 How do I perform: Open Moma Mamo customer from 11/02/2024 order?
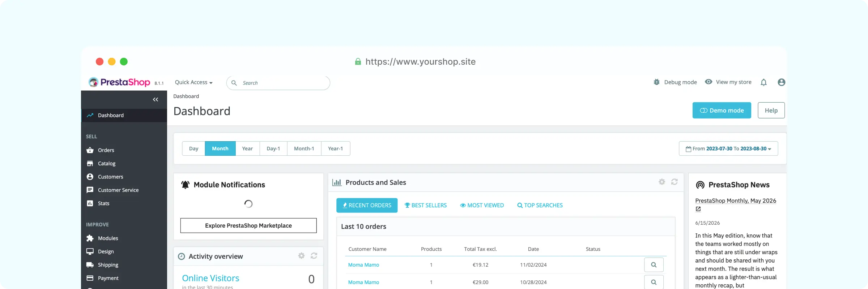click(363, 265)
